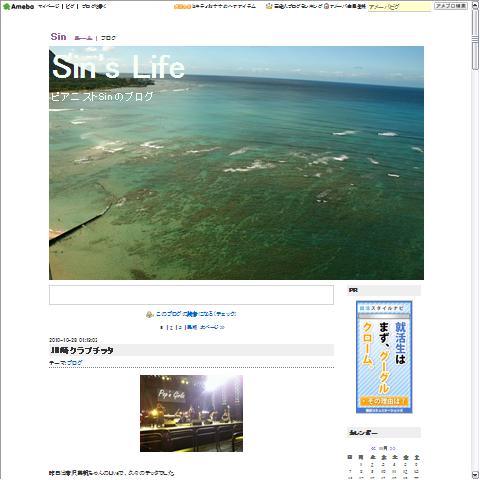Viewport: 480px width, 480px height.
Task: Open the ホーム link next to Sin
Action: pyautogui.click(x=83, y=38)
